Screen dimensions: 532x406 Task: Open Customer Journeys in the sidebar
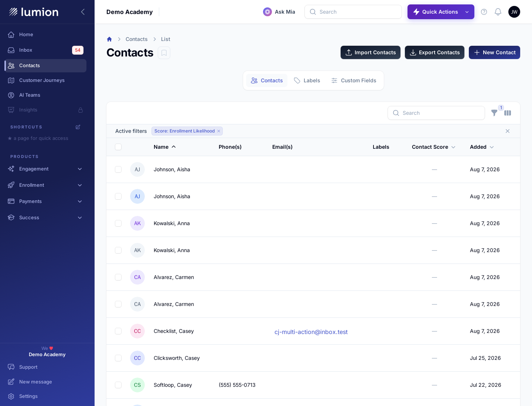pyautogui.click(x=45, y=80)
